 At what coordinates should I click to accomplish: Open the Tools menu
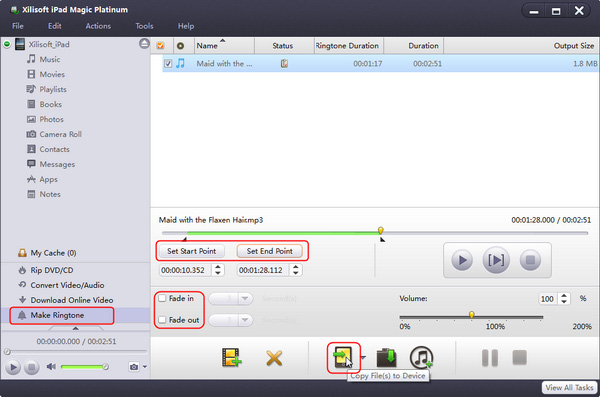pos(144,26)
